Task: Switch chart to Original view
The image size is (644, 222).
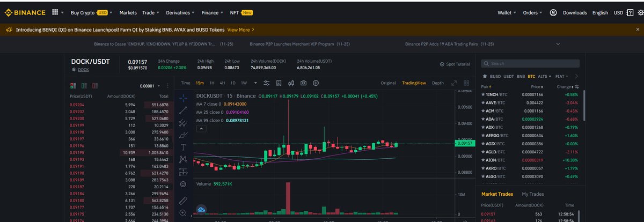Action: coord(388,83)
